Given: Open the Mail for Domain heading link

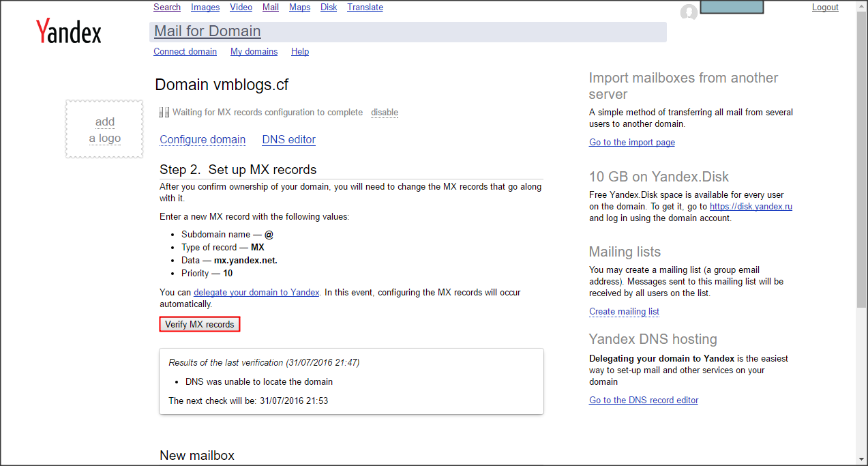Looking at the screenshot, I should 207,31.
